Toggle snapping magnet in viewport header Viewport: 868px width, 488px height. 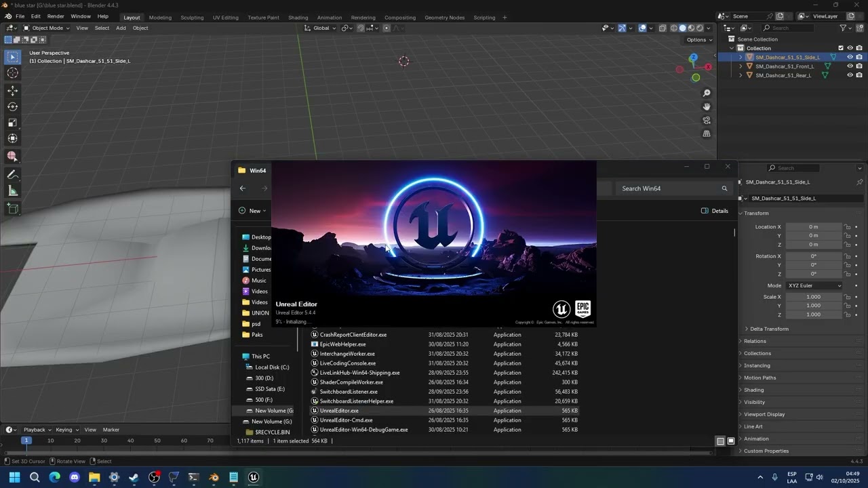coord(360,28)
